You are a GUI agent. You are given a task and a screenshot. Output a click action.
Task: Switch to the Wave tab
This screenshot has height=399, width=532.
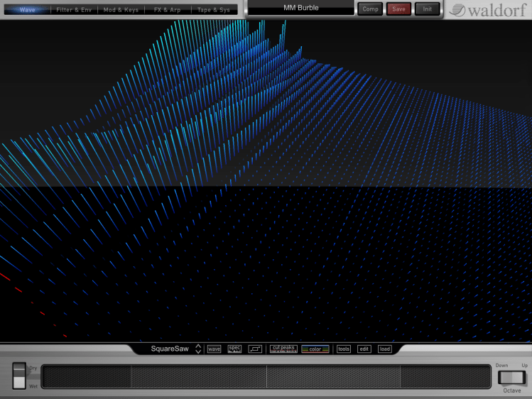coord(27,10)
